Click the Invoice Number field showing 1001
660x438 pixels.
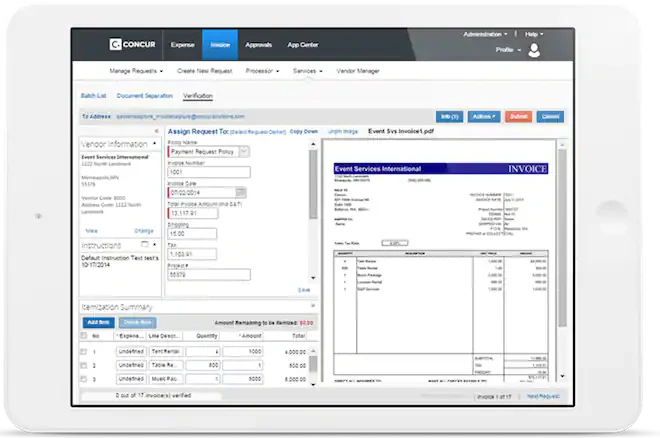click(x=209, y=172)
